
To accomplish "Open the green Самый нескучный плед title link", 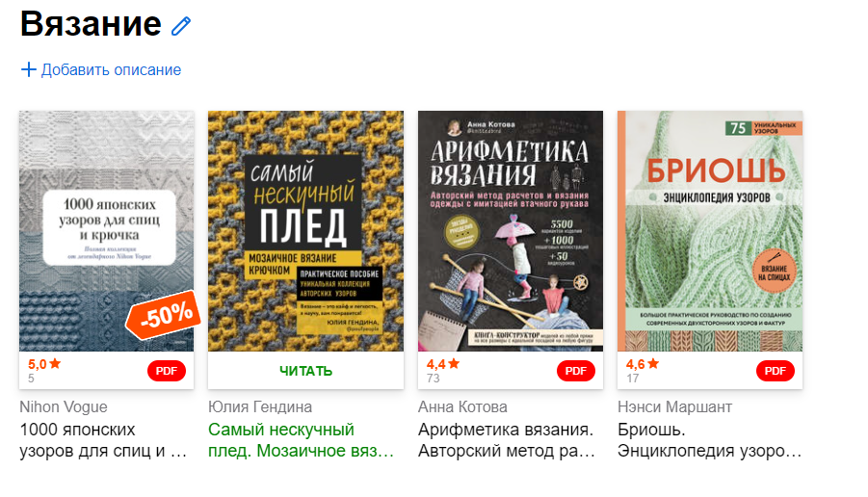I will (x=302, y=440).
